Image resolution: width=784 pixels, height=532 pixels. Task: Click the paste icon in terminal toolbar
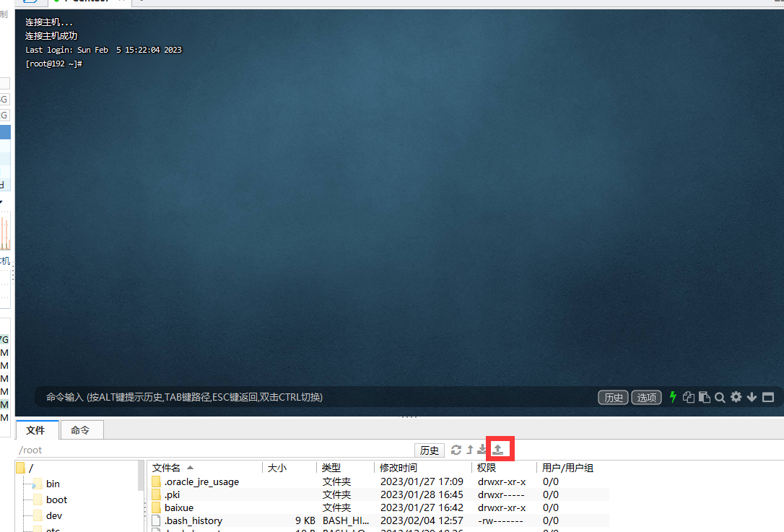(x=705, y=397)
